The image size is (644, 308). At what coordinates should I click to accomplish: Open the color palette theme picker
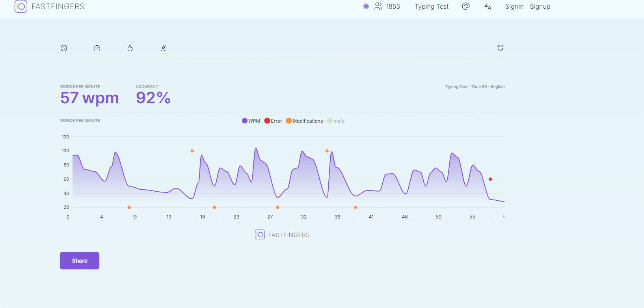[x=466, y=6]
